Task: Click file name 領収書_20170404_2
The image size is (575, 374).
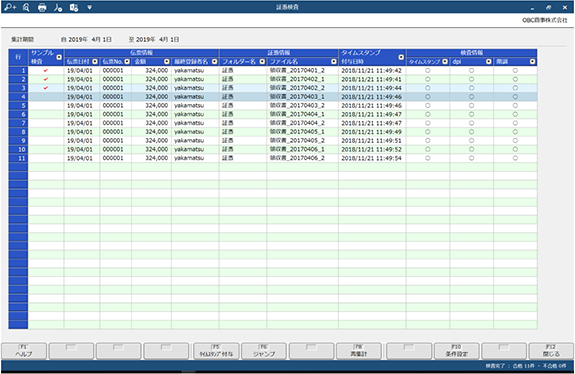Action: point(297,123)
